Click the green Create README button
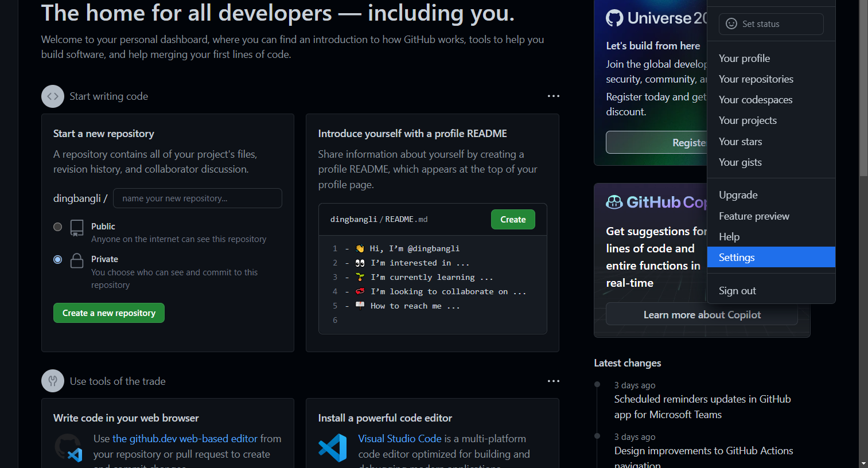The height and width of the screenshot is (468, 868). tap(513, 219)
